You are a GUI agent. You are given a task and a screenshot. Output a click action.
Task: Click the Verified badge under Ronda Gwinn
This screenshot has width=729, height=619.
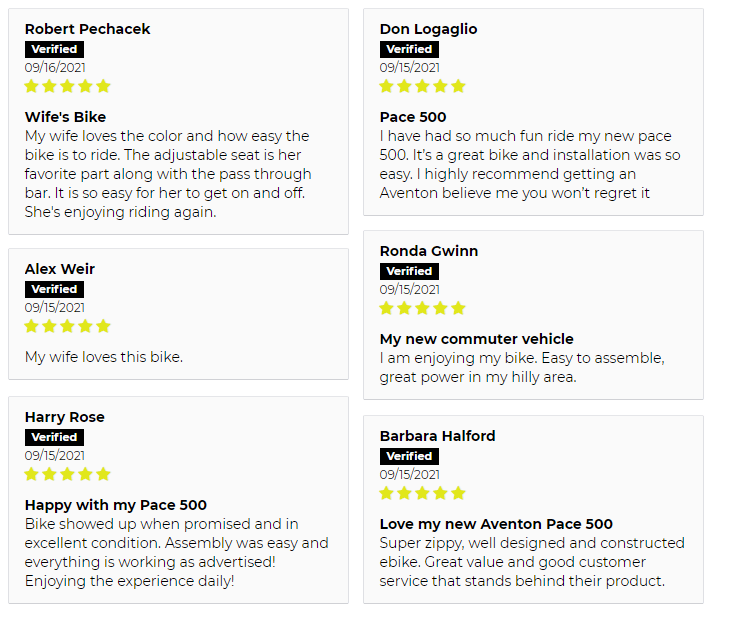click(409, 271)
